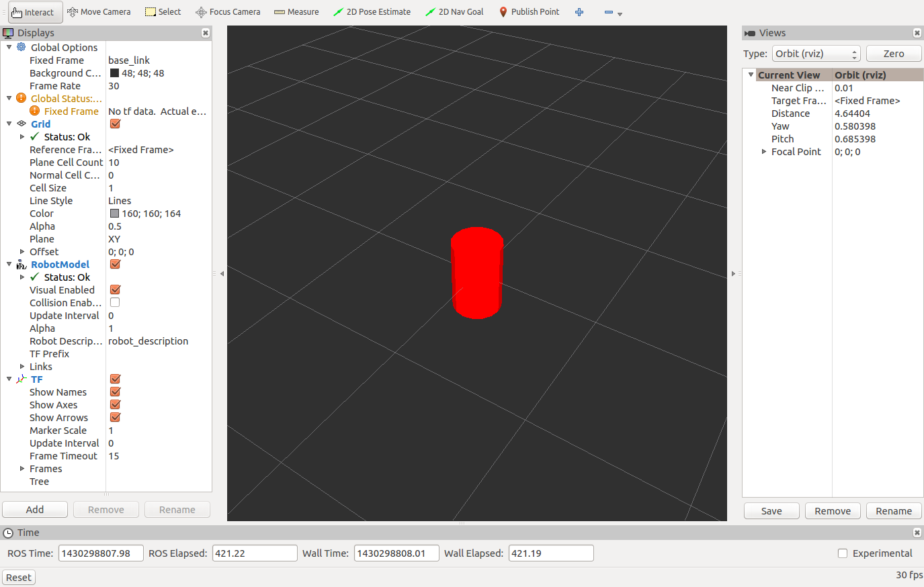Close the Displays panel
924x587 pixels.
click(206, 33)
